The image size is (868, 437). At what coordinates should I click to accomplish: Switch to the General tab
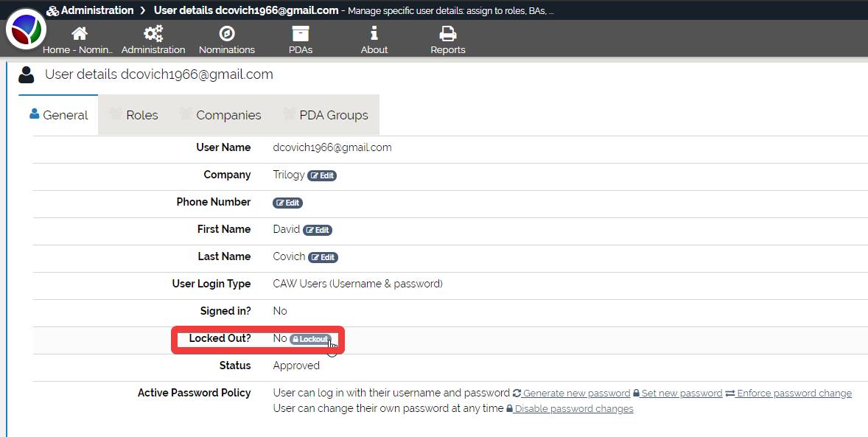tap(59, 115)
